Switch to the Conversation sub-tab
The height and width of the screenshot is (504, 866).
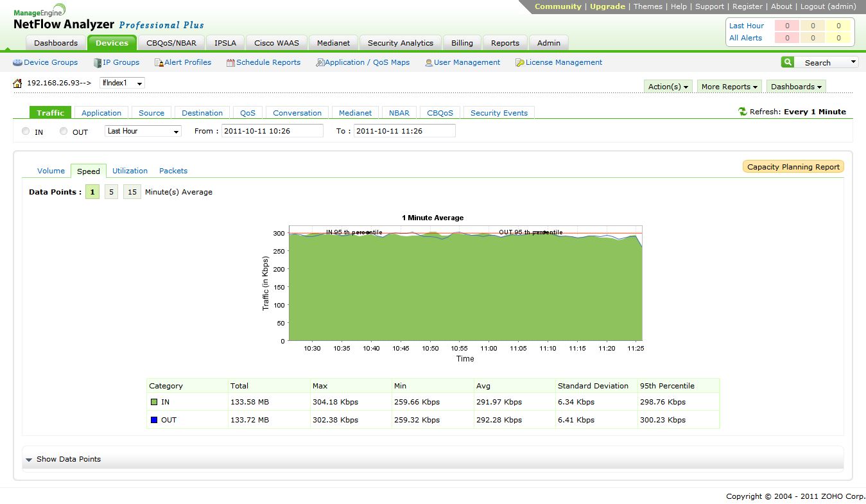pos(297,113)
